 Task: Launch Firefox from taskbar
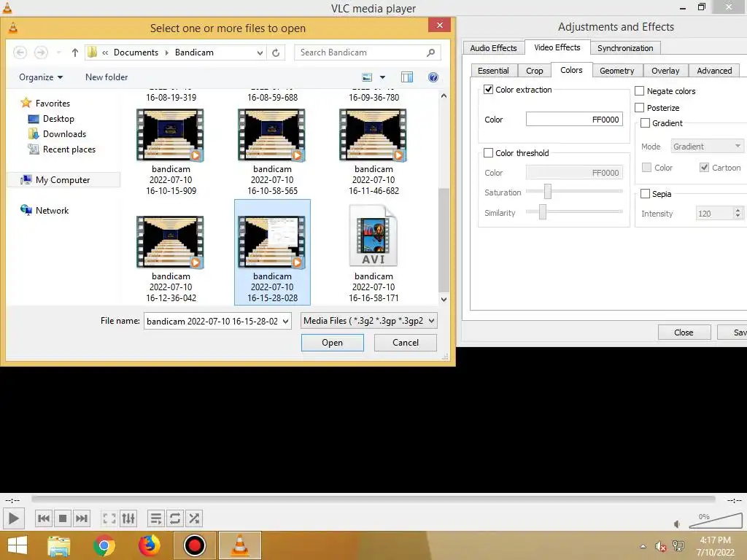point(149,545)
